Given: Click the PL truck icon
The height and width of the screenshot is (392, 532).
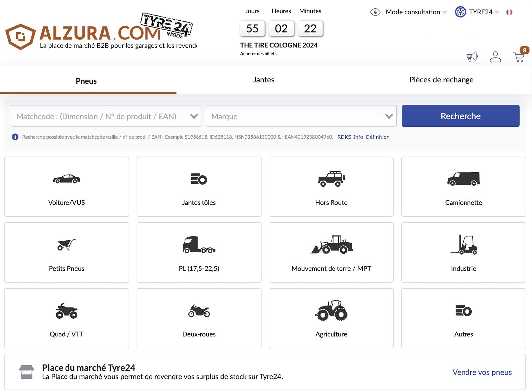Looking at the screenshot, I should 199,244.
